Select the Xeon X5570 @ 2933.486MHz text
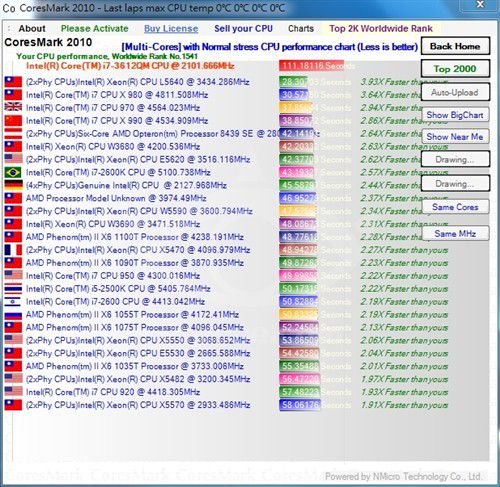This screenshot has height=487, width=500. [138, 405]
